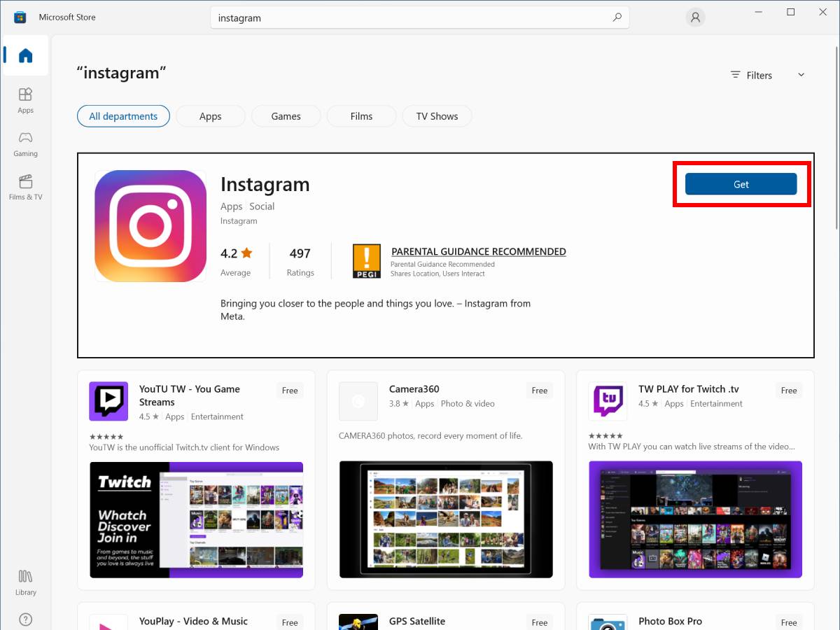Click the TW PLAY for Twitch .tv title
The image size is (840, 630).
point(689,389)
